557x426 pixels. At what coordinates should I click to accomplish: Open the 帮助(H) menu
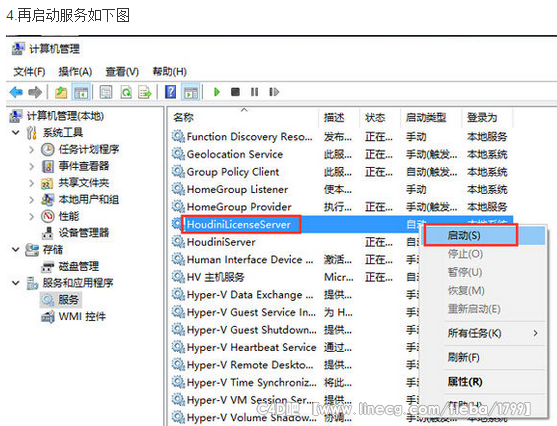coord(169,72)
